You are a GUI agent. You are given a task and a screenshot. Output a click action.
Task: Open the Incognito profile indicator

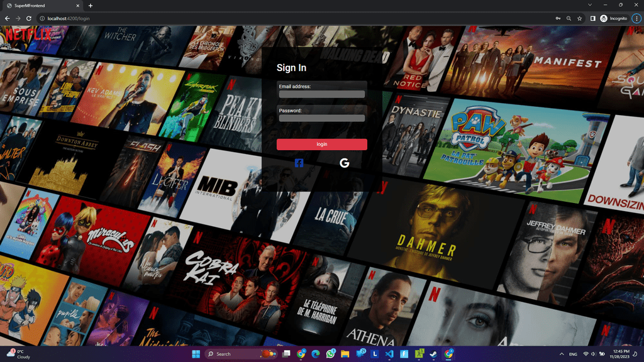coord(614,18)
